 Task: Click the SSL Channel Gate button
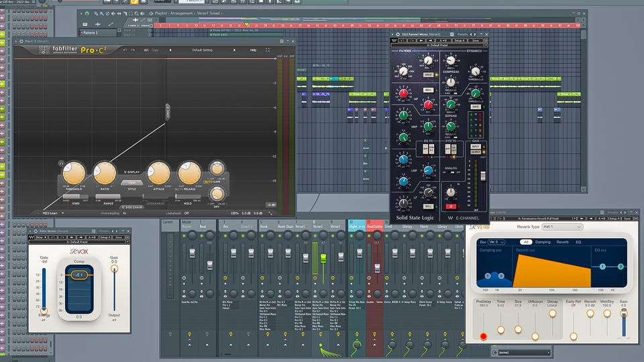pyautogui.click(x=475, y=107)
